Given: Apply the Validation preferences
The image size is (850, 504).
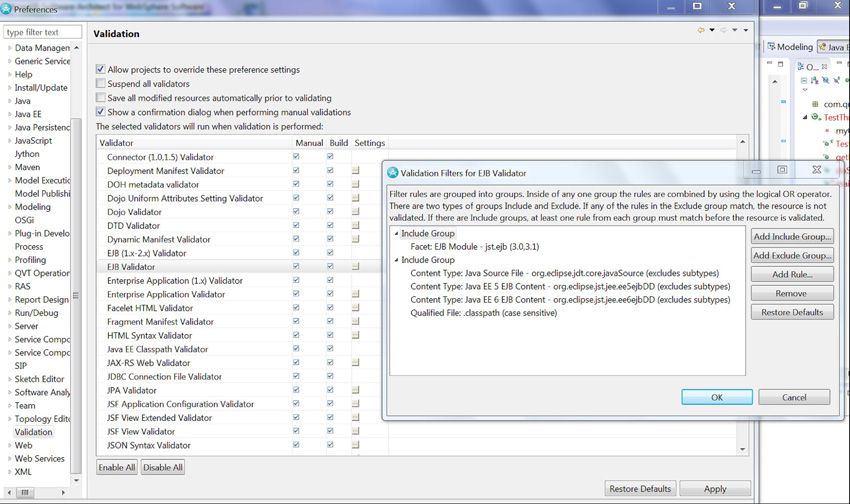Looking at the screenshot, I should click(x=715, y=488).
